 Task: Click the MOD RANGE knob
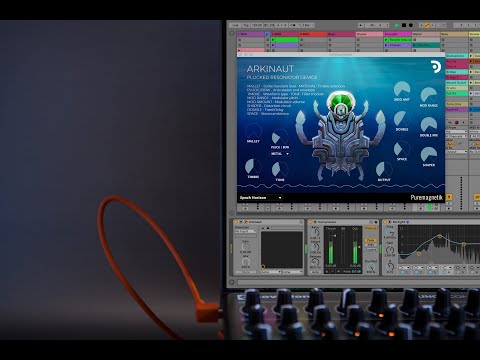[x=429, y=95]
